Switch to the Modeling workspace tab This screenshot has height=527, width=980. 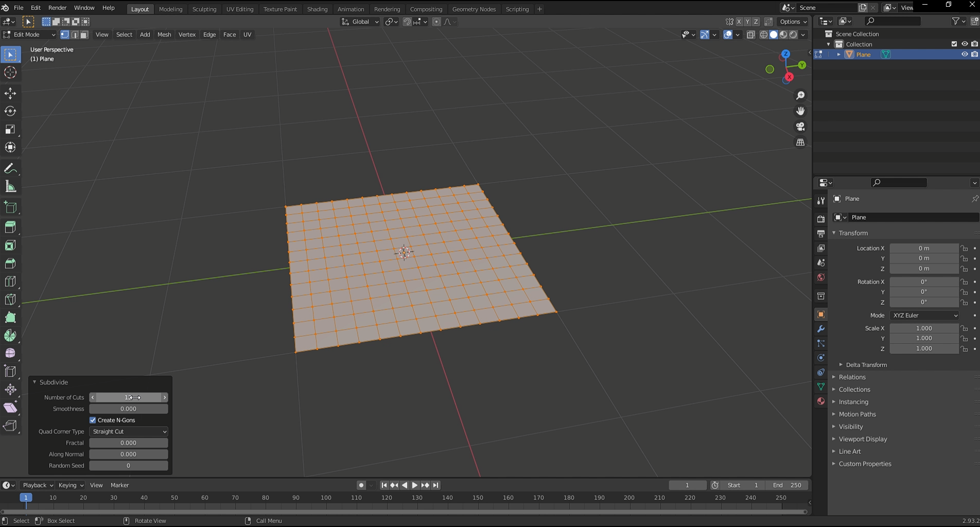(x=170, y=9)
